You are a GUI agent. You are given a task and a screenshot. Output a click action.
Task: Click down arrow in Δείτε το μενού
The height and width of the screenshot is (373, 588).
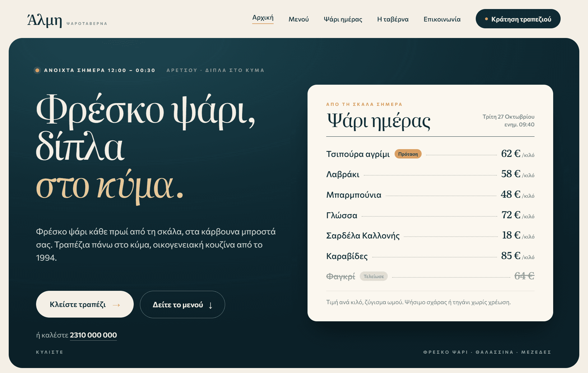pyautogui.click(x=211, y=305)
